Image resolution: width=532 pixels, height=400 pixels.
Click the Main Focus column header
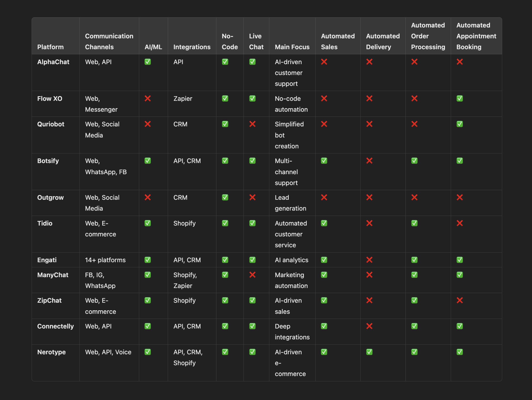click(292, 47)
